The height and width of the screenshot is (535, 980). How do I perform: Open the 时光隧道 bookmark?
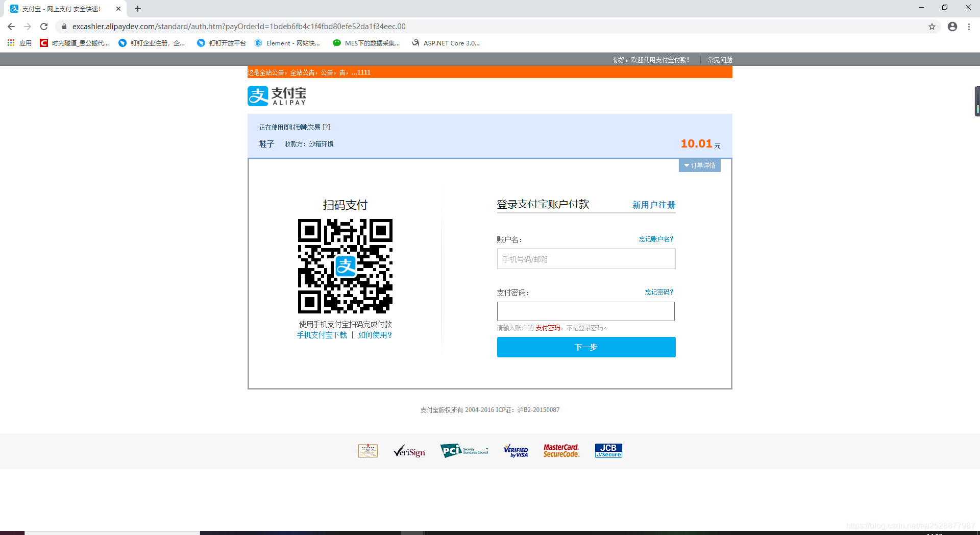coord(75,43)
